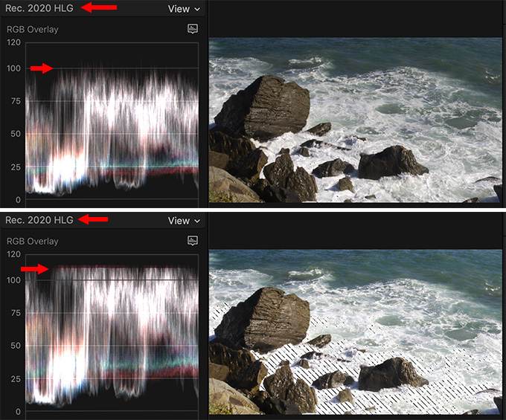
Task: Click the 75 scale value in the top scope
Action: point(16,101)
